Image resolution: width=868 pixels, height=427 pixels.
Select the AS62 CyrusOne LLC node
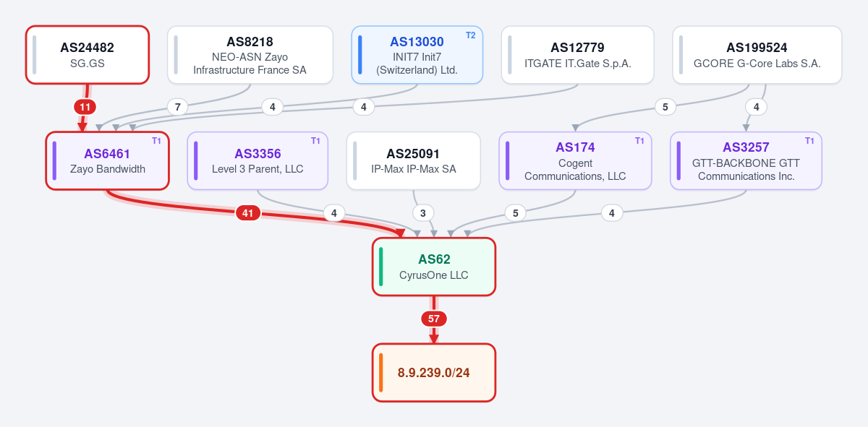[x=434, y=267]
